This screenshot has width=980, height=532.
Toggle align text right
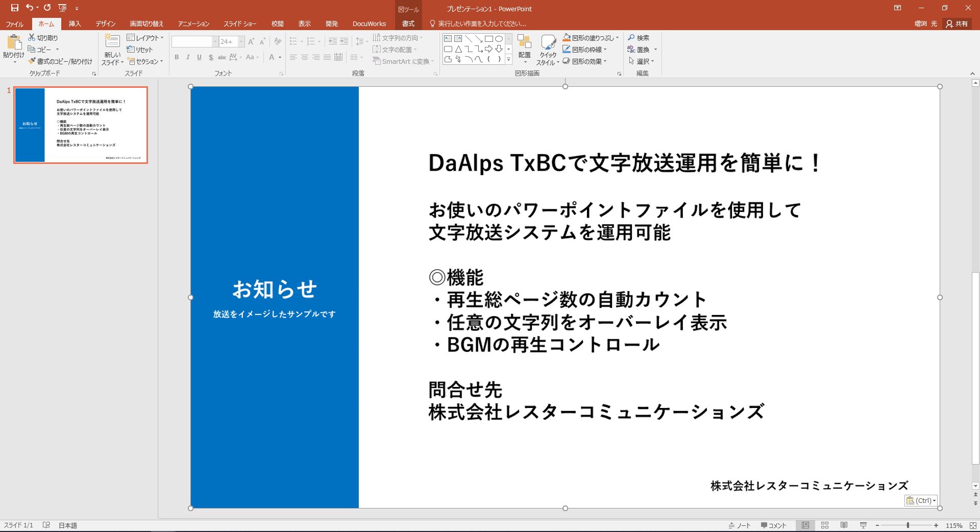pos(315,57)
